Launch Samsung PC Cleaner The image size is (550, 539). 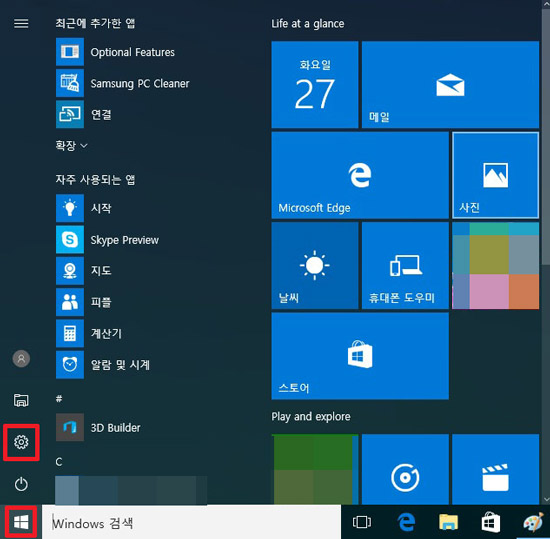coord(123,83)
